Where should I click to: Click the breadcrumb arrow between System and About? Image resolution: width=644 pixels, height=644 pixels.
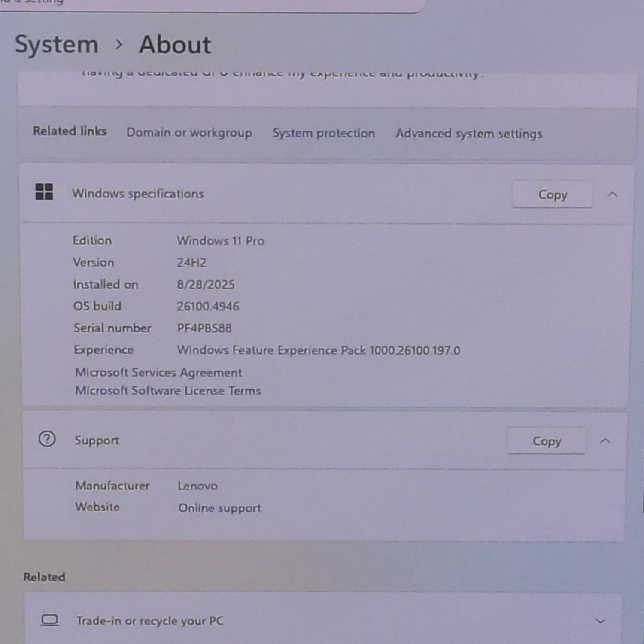[119, 44]
